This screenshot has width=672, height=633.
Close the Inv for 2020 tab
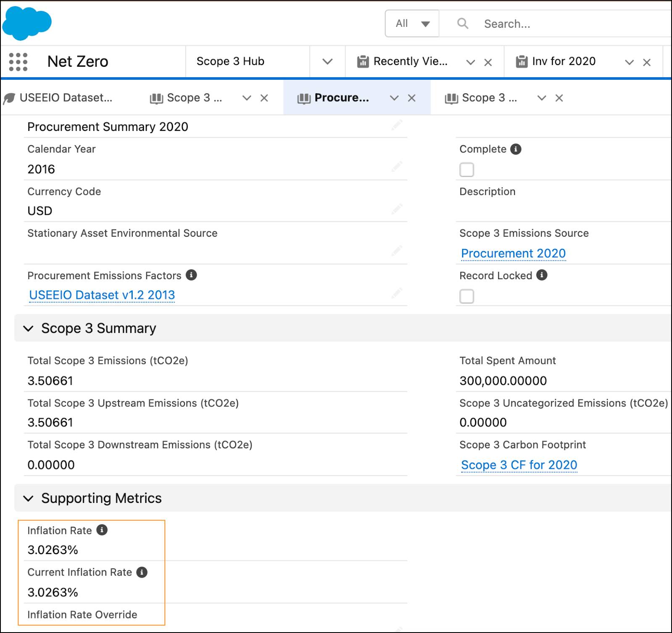(647, 63)
